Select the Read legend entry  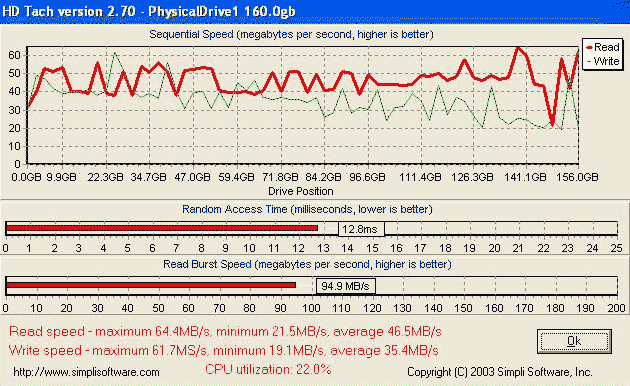(603, 47)
